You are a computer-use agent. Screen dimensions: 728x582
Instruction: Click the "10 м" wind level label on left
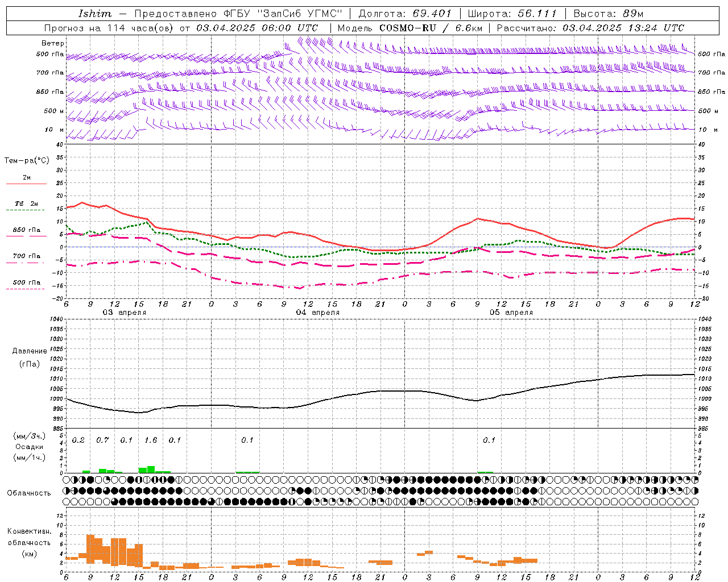(x=55, y=130)
